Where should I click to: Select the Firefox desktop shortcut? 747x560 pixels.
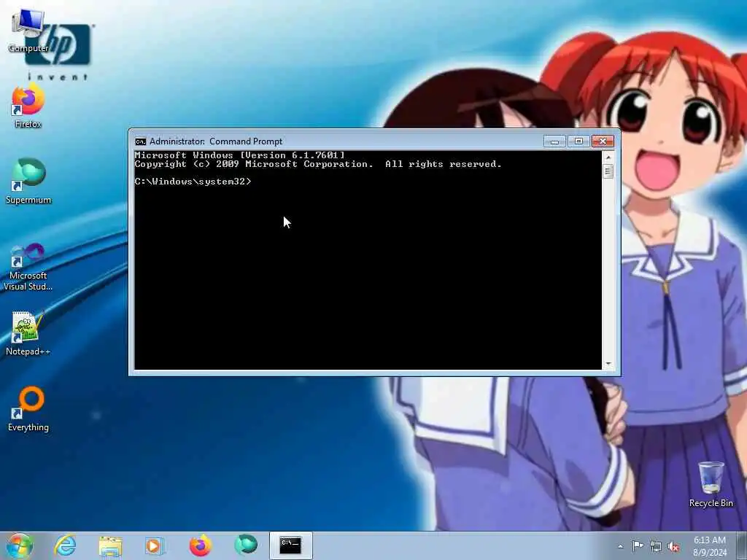coord(28,106)
